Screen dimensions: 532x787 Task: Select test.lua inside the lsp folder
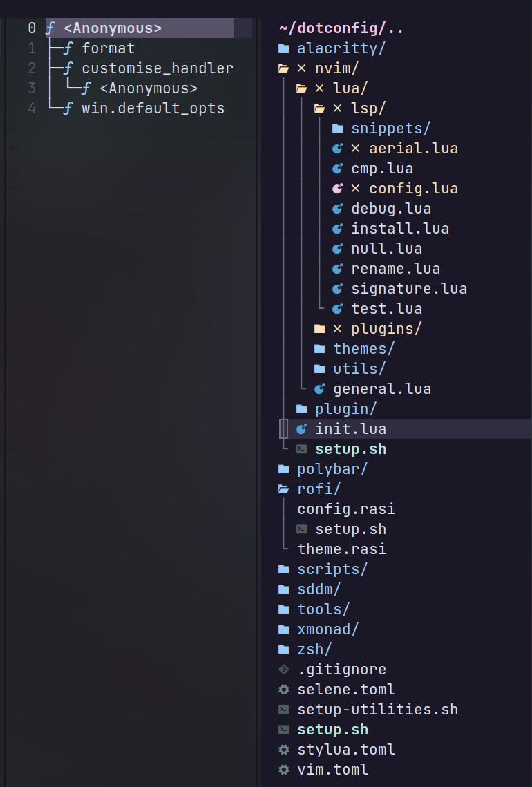coord(386,308)
